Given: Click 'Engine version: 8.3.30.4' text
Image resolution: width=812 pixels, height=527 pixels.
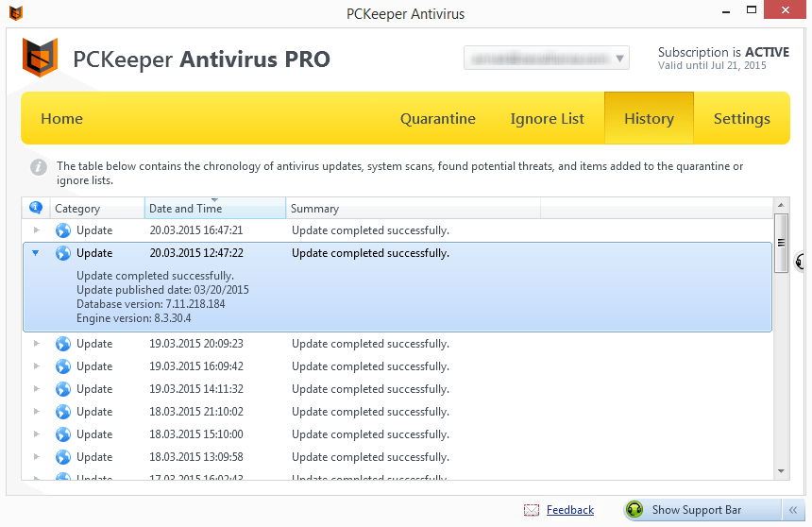Looking at the screenshot, I should click(134, 318).
